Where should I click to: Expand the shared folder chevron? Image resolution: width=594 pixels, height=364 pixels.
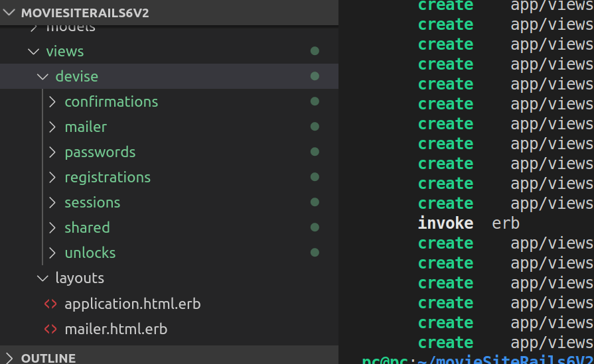[52, 227]
